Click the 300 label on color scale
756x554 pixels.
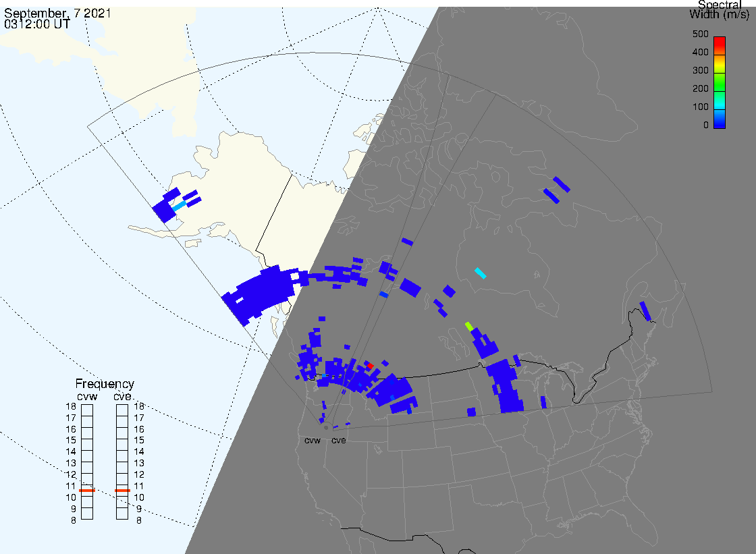[x=701, y=70]
